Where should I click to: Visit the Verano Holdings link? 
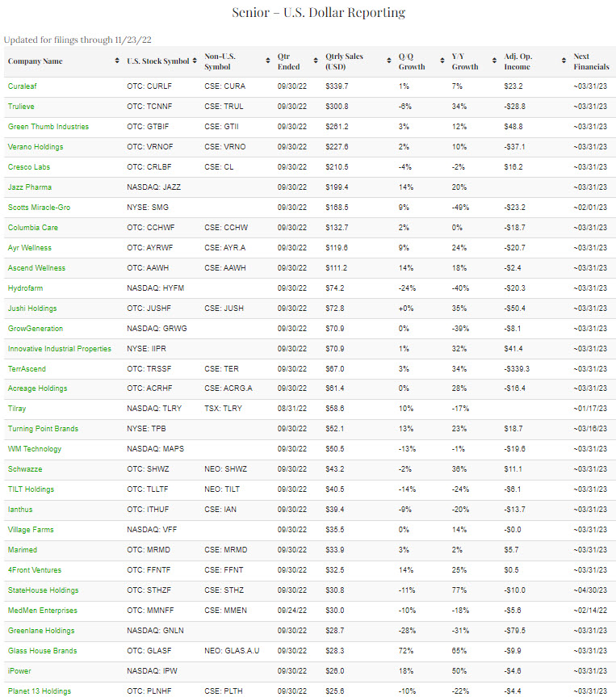pyautogui.click(x=35, y=147)
